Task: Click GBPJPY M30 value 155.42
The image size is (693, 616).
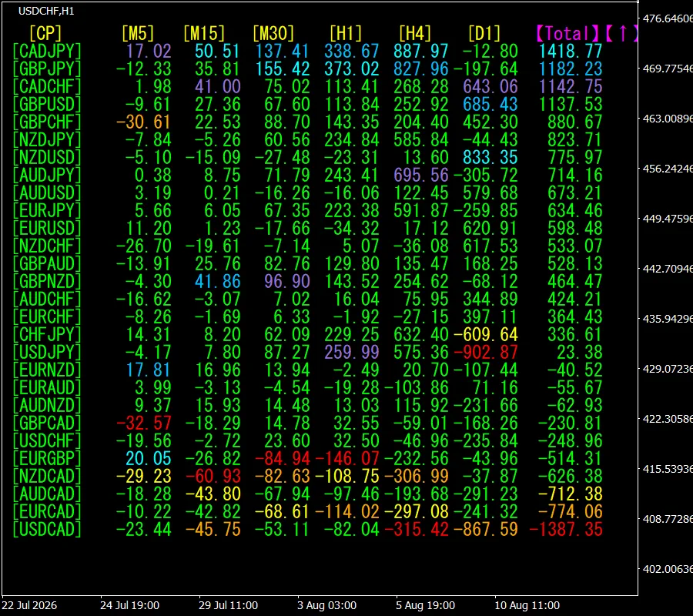Action: [x=282, y=69]
